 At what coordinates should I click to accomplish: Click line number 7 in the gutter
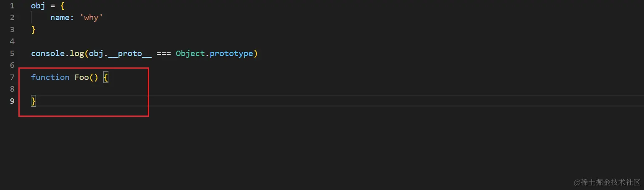coord(12,77)
